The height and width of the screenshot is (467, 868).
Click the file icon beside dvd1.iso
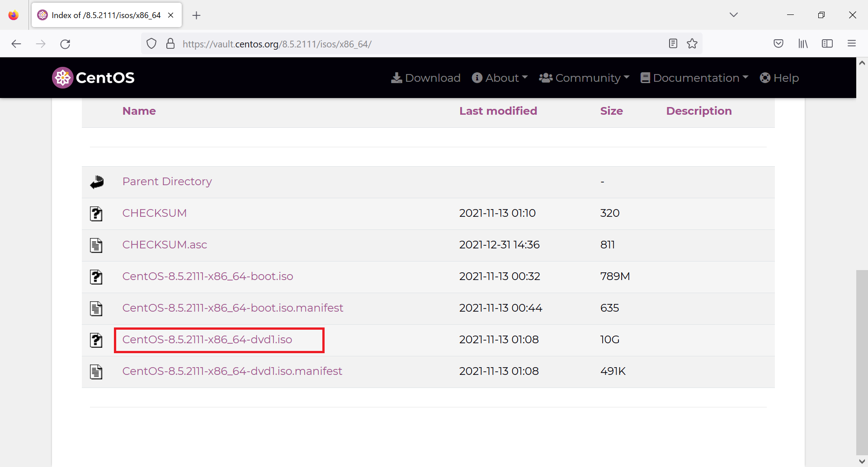point(96,340)
